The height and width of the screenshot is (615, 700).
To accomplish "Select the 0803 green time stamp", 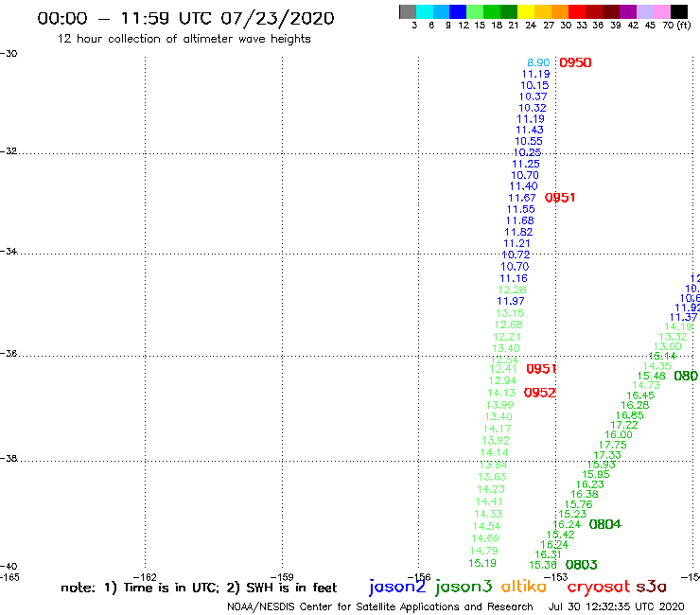I will point(581,565).
